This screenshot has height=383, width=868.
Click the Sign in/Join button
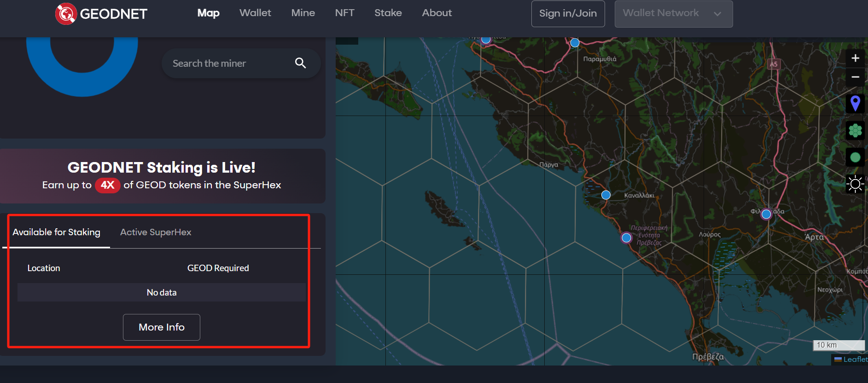568,14
